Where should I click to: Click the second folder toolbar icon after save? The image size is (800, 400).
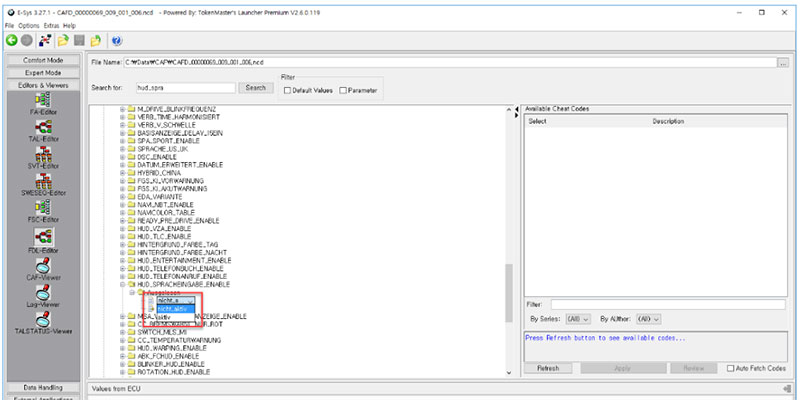point(95,40)
